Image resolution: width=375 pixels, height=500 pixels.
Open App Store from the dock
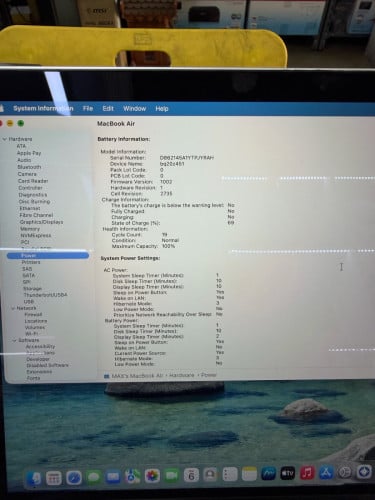pyautogui.click(x=326, y=473)
